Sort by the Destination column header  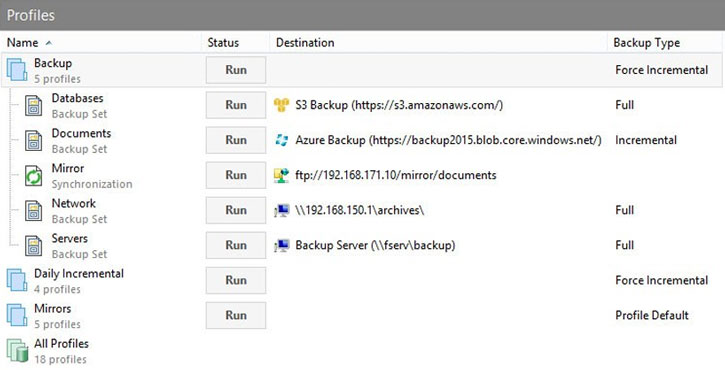[x=305, y=43]
